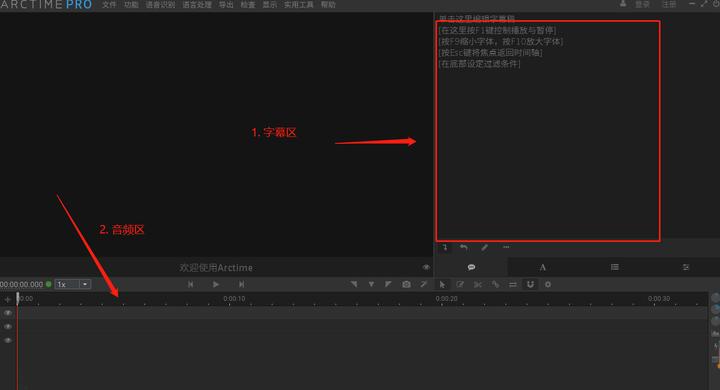
Task: Click the downward triangle marker icon
Action: click(371, 284)
